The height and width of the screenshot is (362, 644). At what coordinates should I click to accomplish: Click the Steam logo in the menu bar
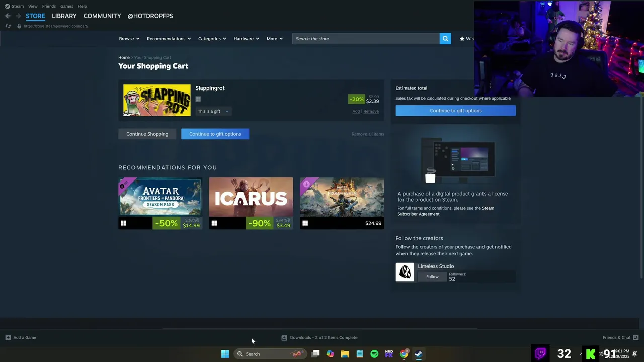coord(7,6)
